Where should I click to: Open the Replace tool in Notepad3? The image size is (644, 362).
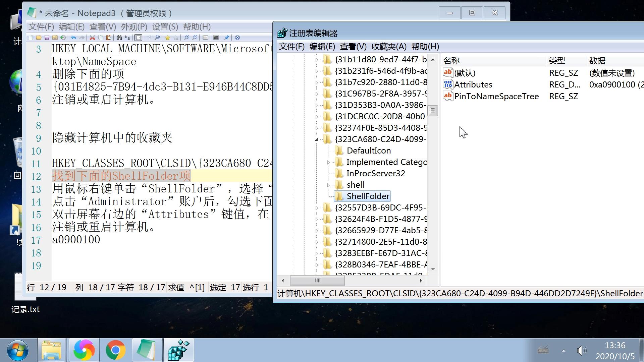pos(127,38)
